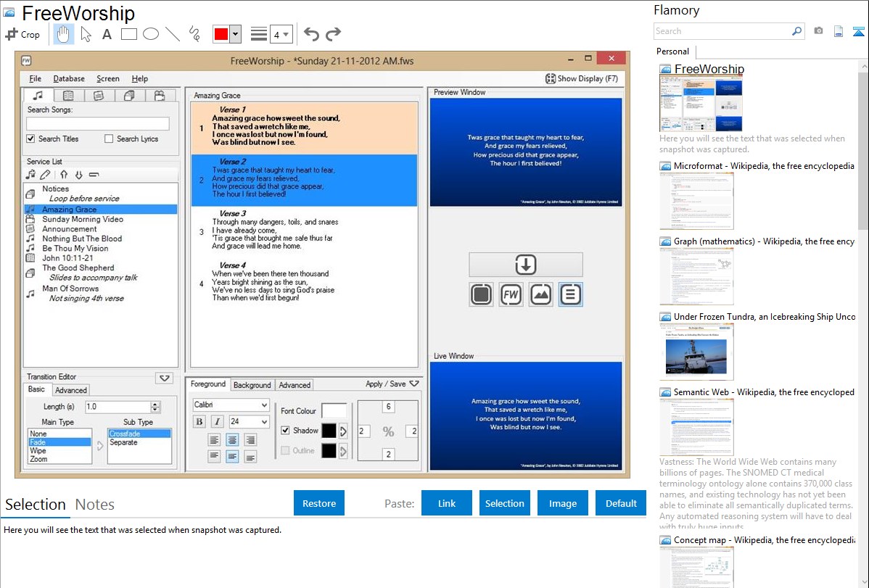Add a song to the Service List
Viewport: 869px width, 588px height.
tap(30, 175)
